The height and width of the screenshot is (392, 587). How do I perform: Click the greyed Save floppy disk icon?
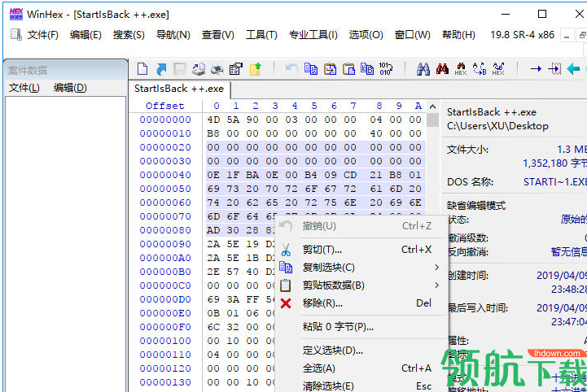pyautogui.click(x=180, y=69)
